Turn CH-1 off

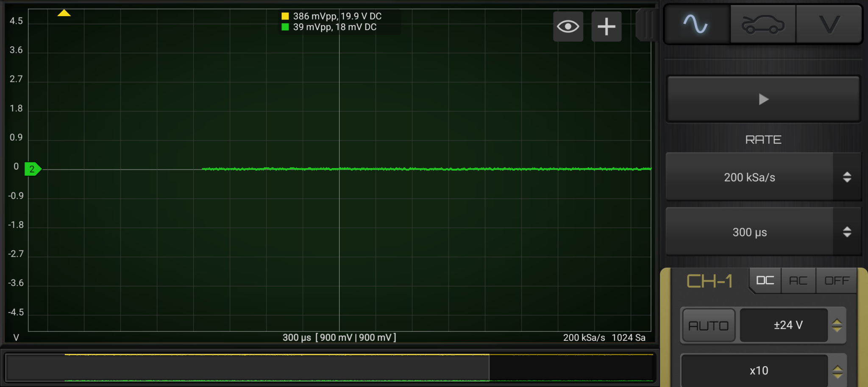click(x=837, y=280)
